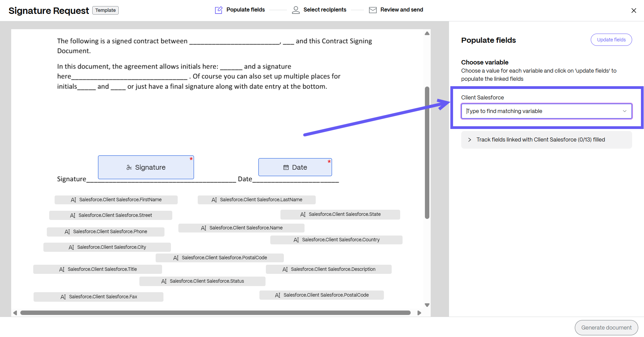This screenshot has width=644, height=337.
Task: Go to the Populate fields step
Action: (x=240, y=10)
